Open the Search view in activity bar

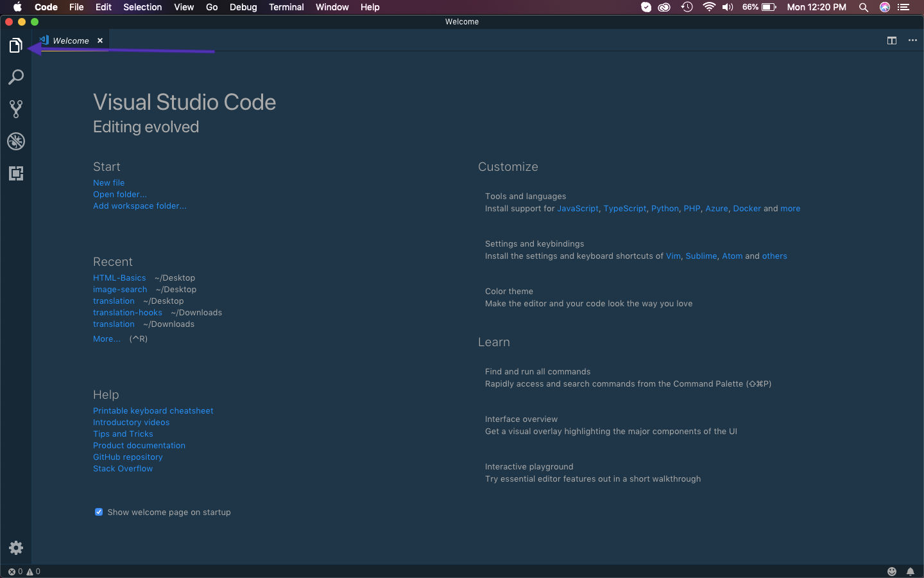coord(15,77)
